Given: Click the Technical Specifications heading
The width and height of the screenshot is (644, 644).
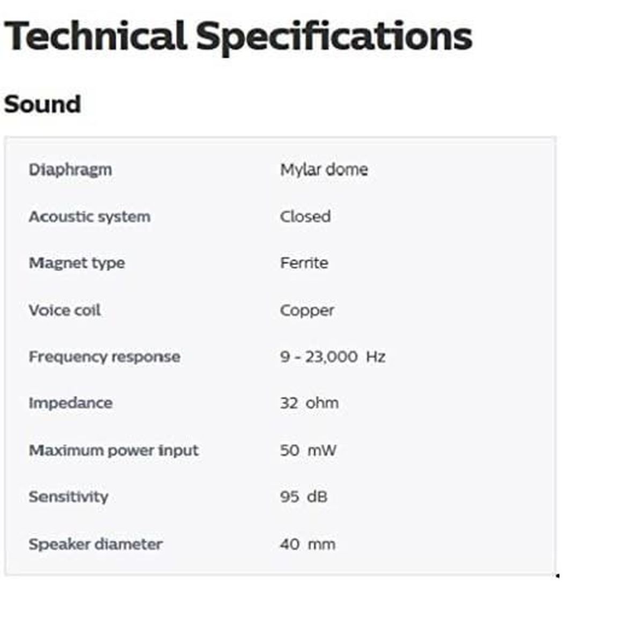Looking at the screenshot, I should (238, 36).
